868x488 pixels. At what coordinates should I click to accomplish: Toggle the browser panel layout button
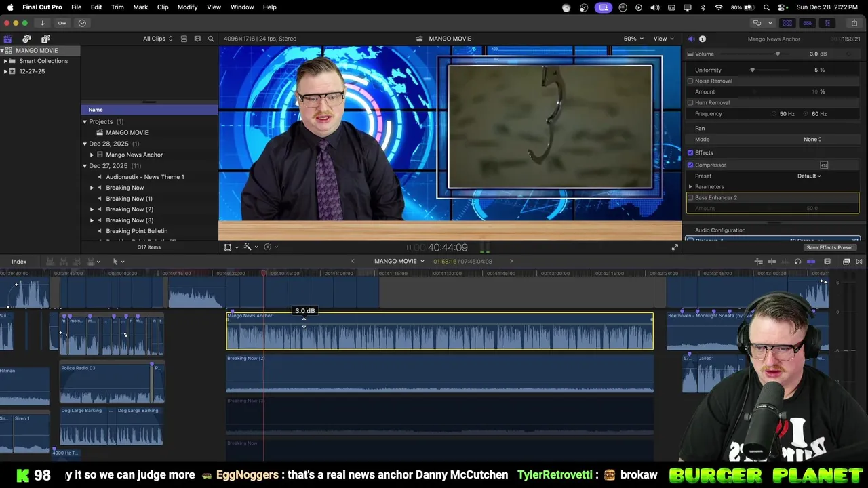click(x=787, y=23)
